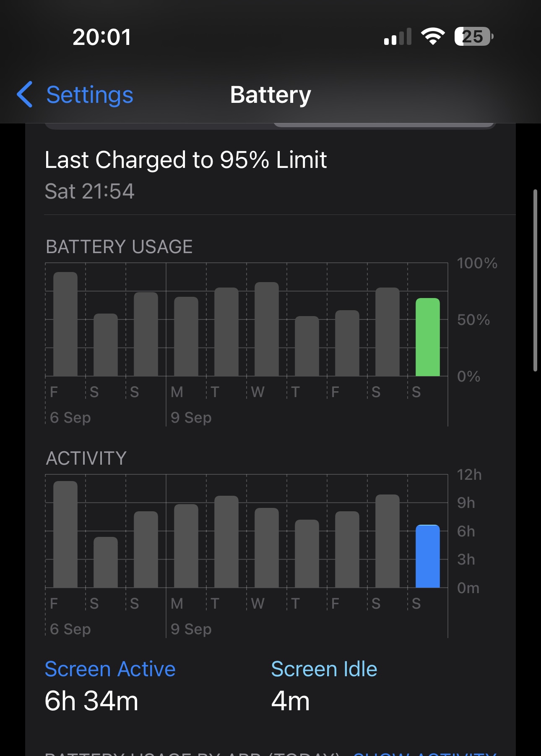Select the green bar in Battery Usage chart
541x756 pixels.
point(427,337)
